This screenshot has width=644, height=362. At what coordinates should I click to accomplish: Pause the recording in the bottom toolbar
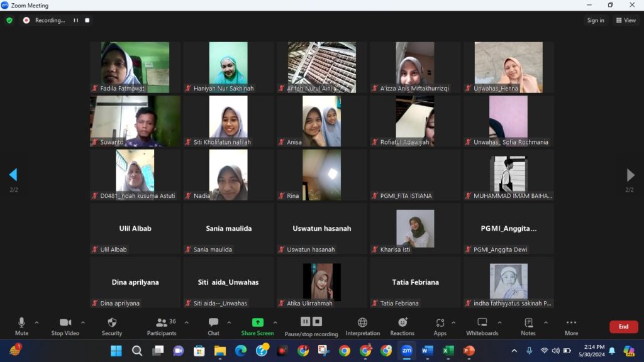pos(305,322)
